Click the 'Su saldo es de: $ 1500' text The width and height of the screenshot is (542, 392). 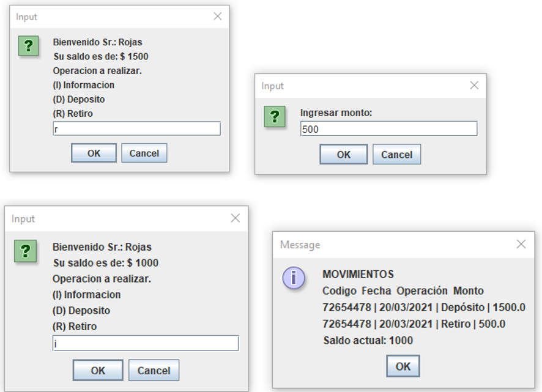[101, 56]
